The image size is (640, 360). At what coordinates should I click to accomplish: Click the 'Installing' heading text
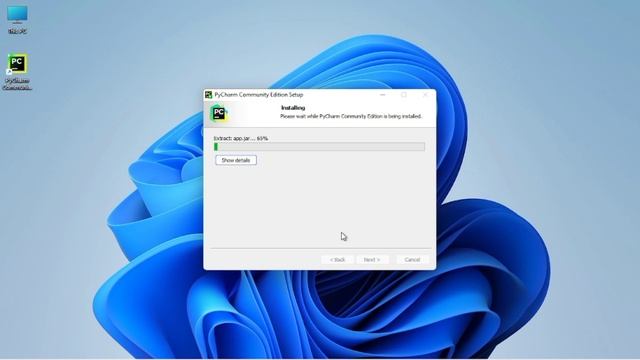pyautogui.click(x=293, y=108)
